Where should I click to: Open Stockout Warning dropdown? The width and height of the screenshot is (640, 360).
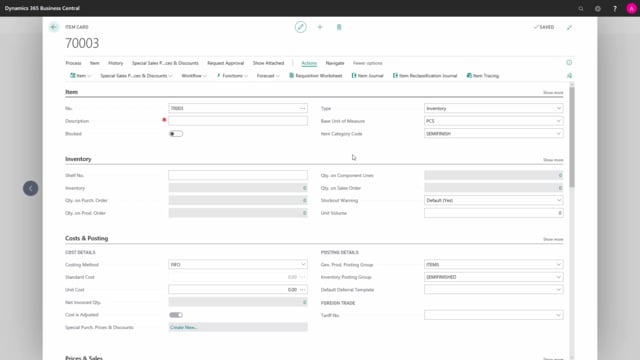[x=558, y=200]
